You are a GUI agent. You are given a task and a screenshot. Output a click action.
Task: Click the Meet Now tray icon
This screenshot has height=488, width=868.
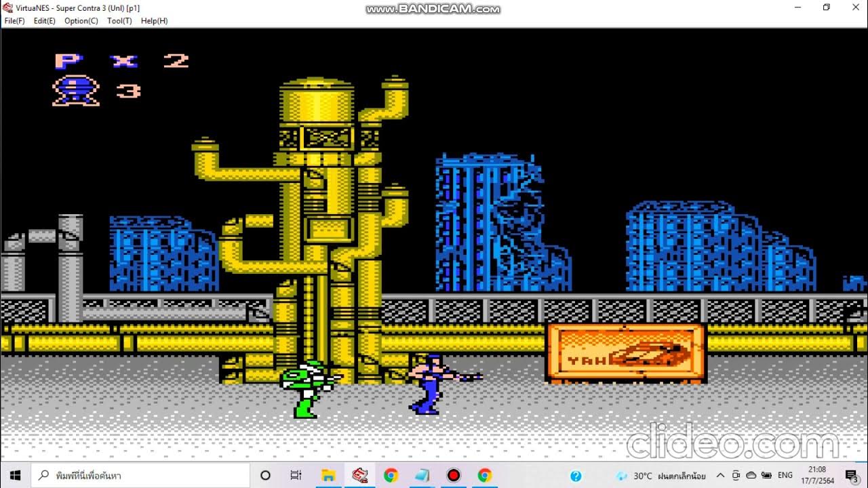point(736,476)
